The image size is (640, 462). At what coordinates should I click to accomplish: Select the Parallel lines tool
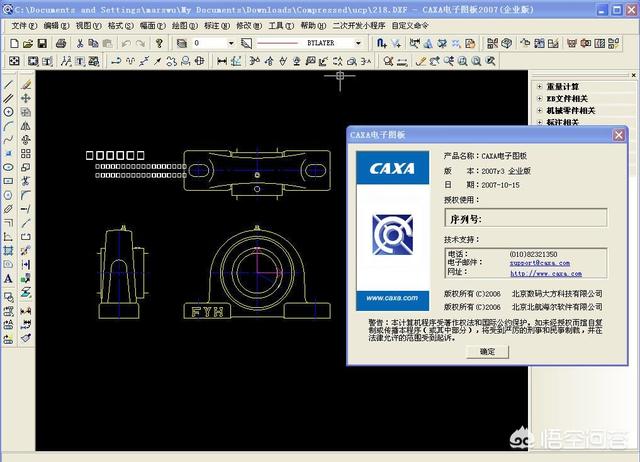click(x=9, y=98)
